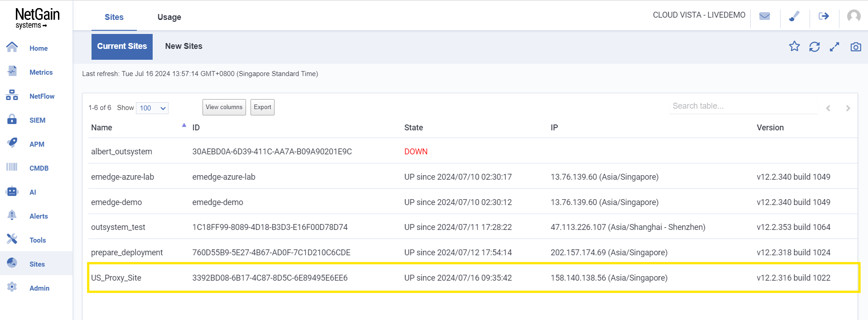Click the albert_outsystem site name
This screenshot has width=868, height=320.
[x=121, y=152]
